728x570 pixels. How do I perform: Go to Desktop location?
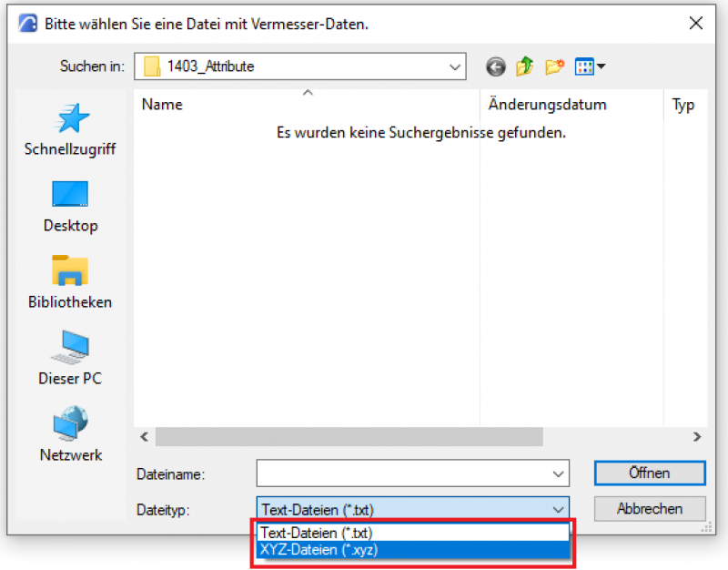tap(70, 205)
